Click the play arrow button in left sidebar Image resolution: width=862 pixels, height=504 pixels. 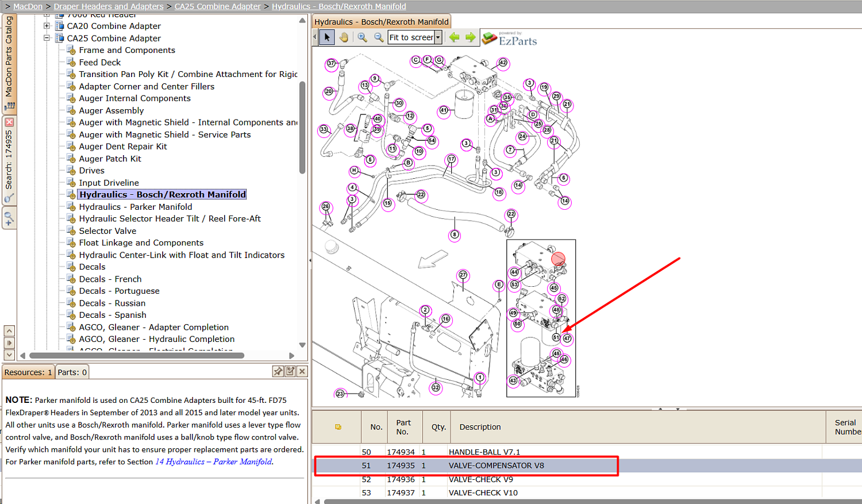click(9, 343)
